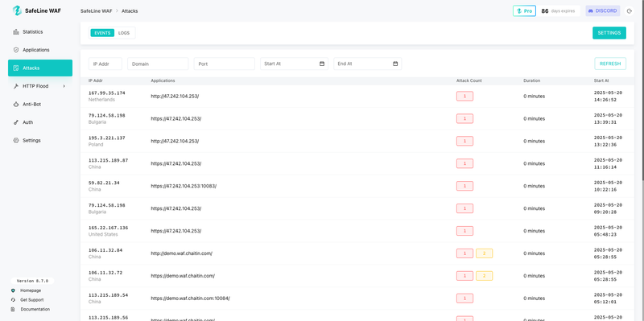
Task: Click IP address 113.215.189.54
Action: pos(109,295)
